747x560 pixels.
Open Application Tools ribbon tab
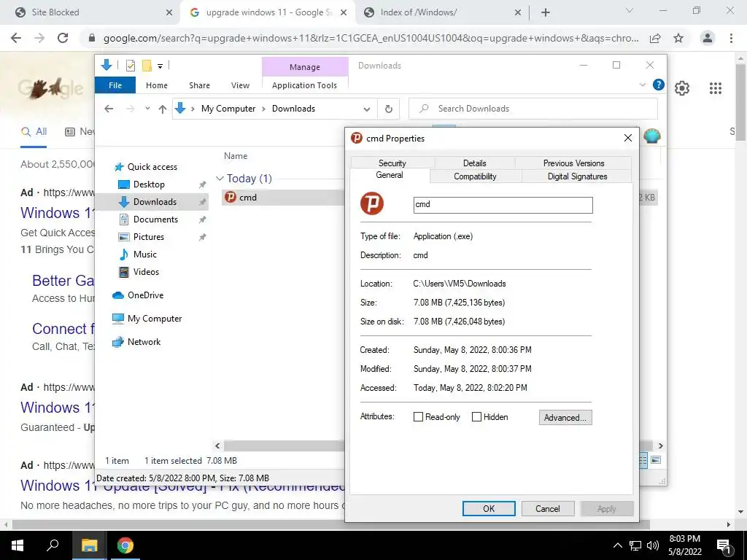point(304,85)
